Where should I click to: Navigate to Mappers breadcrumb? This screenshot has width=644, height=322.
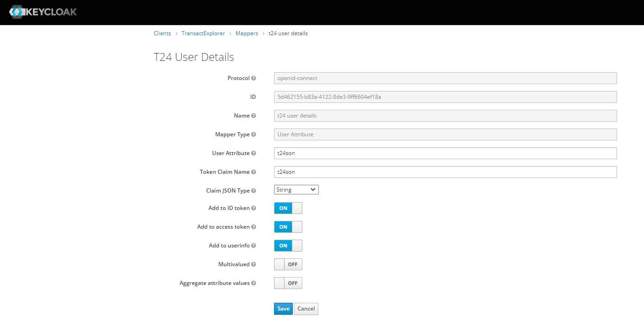tap(247, 33)
